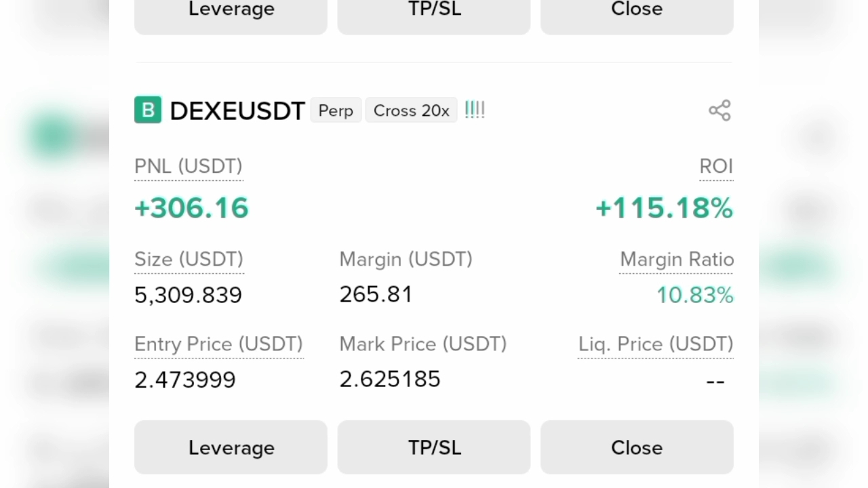Tap the Size (USDT) underlined label
Image resolution: width=868 pixels, height=488 pixels.
pos(189,260)
